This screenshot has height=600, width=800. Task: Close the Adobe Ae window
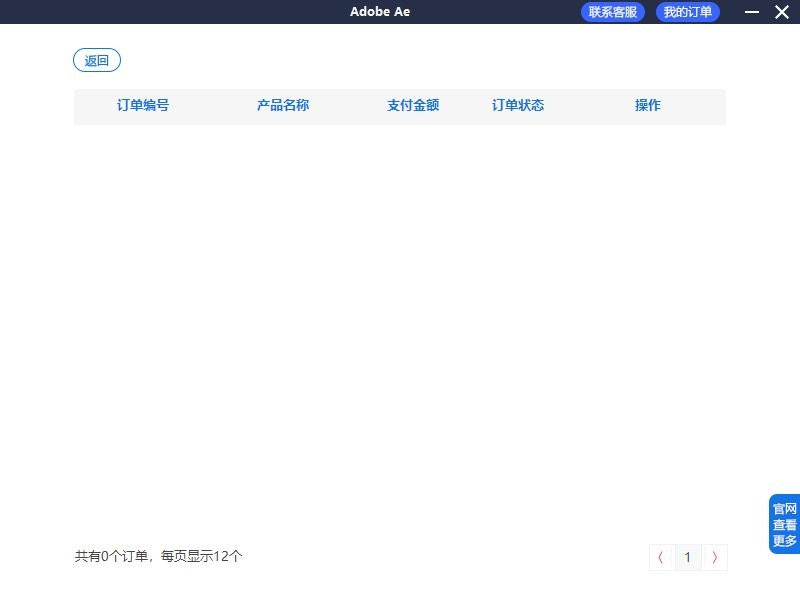(x=783, y=12)
